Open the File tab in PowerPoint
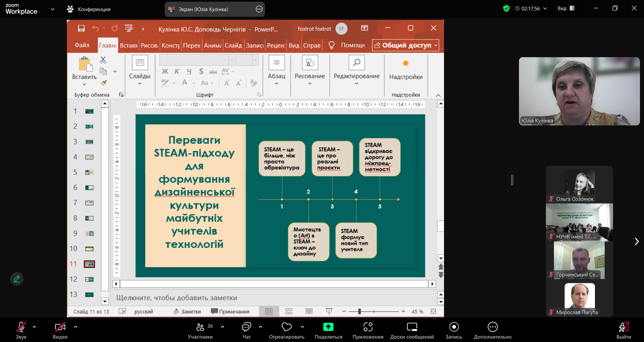Viewport: 644px width, 342px height. coord(82,45)
